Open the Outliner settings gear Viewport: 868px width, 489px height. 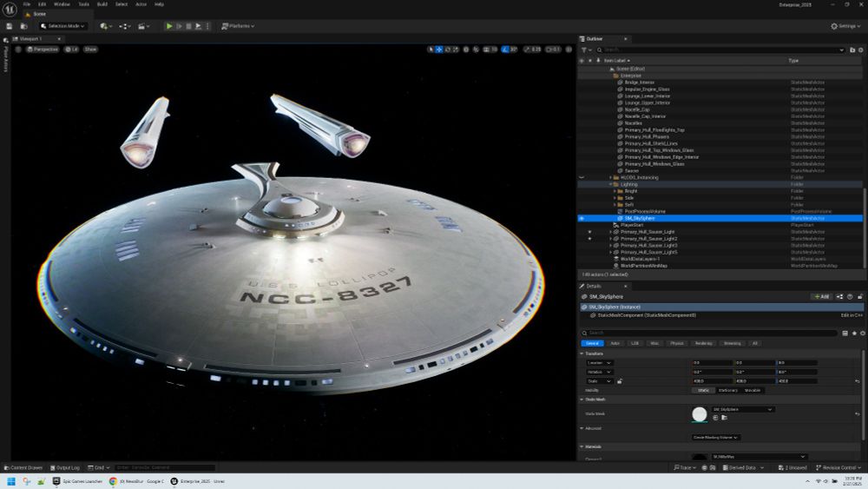click(x=860, y=50)
